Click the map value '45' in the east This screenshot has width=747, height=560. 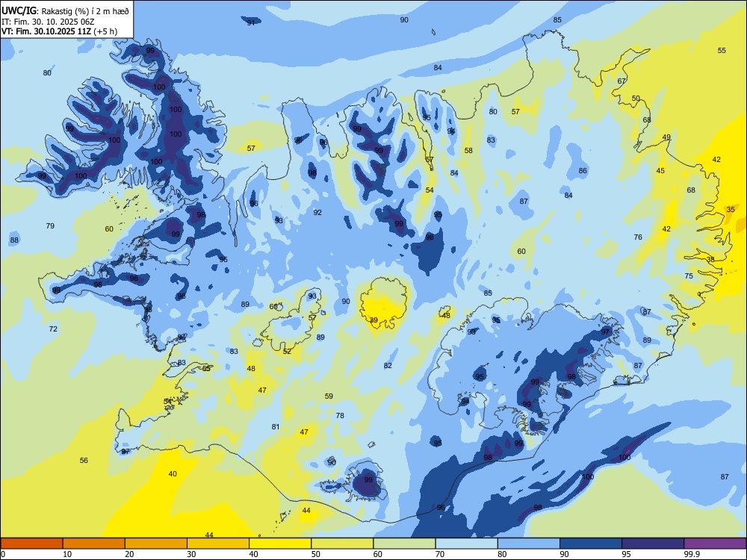pyautogui.click(x=660, y=171)
